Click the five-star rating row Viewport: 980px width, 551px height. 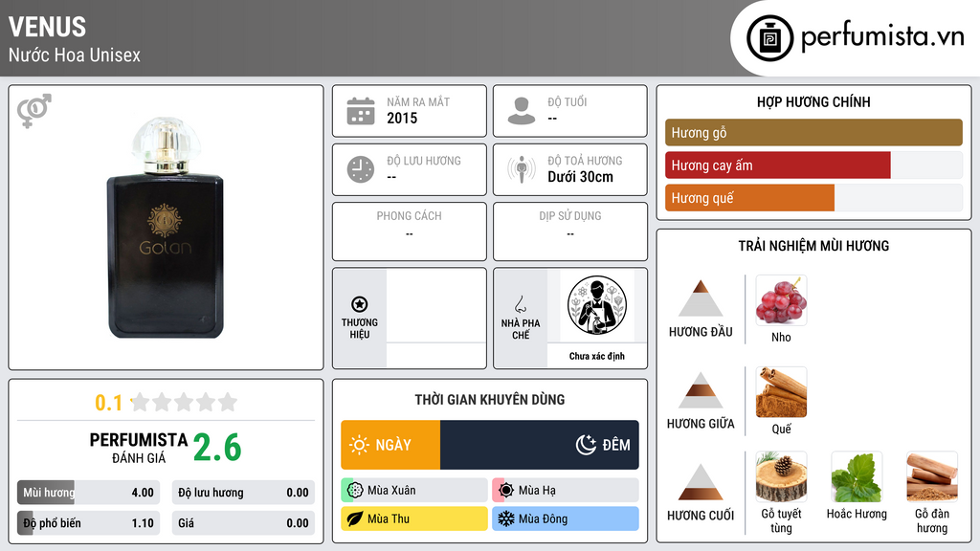tap(184, 403)
